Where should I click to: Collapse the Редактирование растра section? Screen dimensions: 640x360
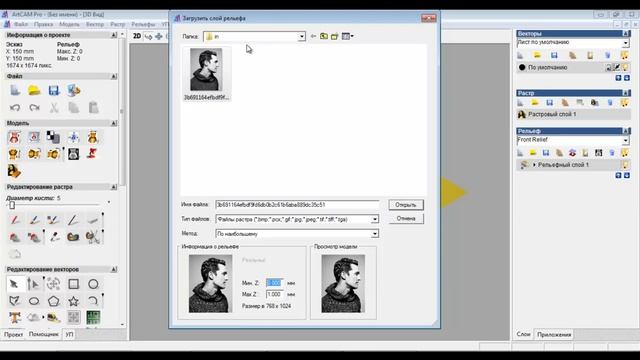pos(114,187)
